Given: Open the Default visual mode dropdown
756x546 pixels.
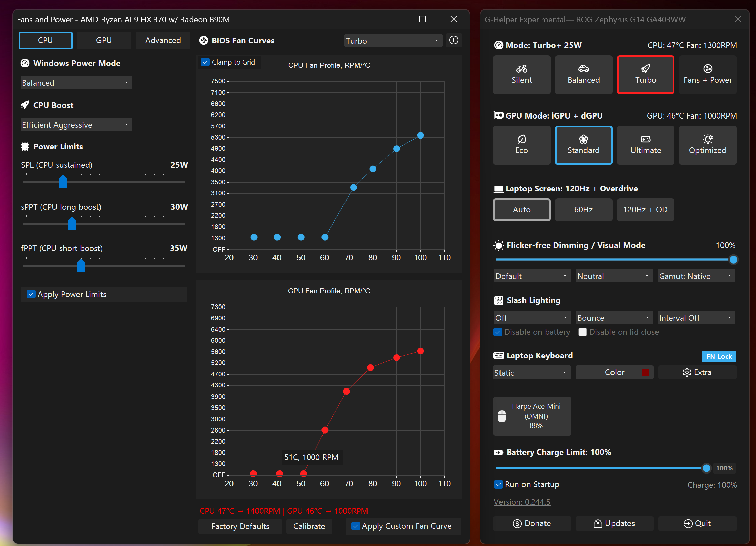Looking at the screenshot, I should coord(532,276).
